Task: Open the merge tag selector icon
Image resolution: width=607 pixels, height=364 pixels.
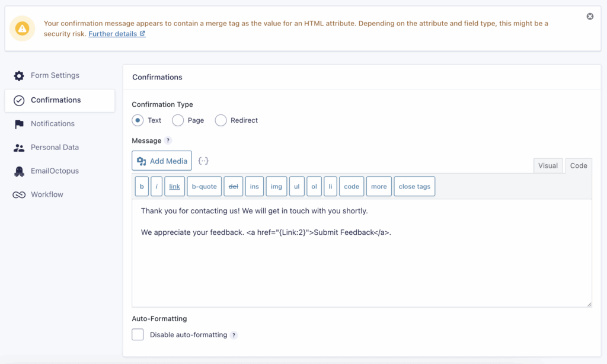Action: pyautogui.click(x=203, y=161)
